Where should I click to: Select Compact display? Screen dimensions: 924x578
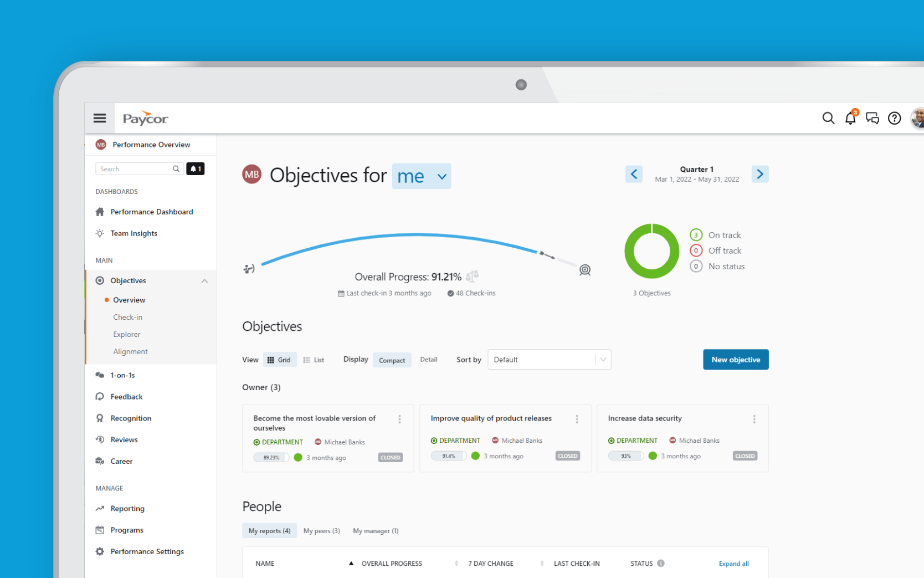tap(392, 360)
